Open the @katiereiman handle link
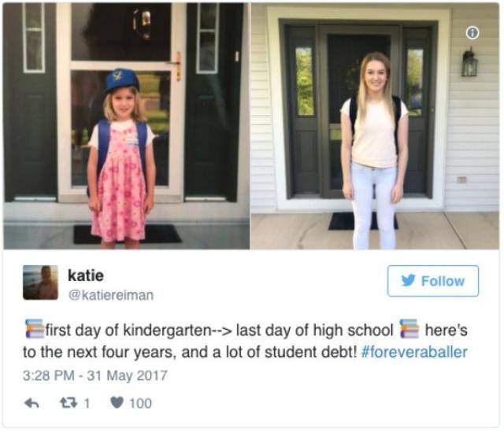 pos(111,295)
